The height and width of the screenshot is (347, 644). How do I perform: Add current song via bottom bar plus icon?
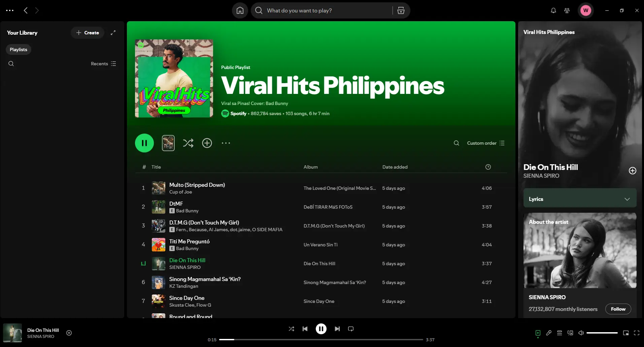click(x=69, y=333)
